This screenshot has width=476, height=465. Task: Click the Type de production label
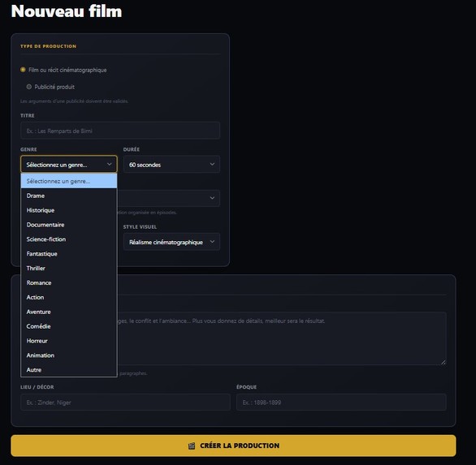tap(48, 46)
